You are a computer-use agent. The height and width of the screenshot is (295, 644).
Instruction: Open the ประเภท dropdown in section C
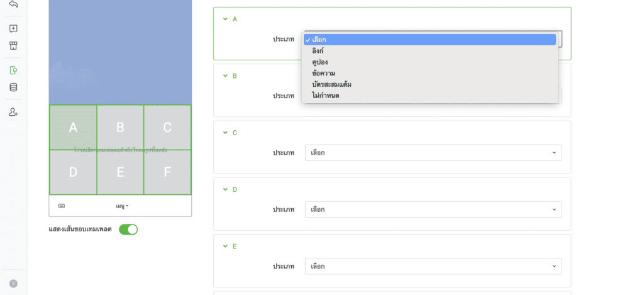pyautogui.click(x=433, y=152)
